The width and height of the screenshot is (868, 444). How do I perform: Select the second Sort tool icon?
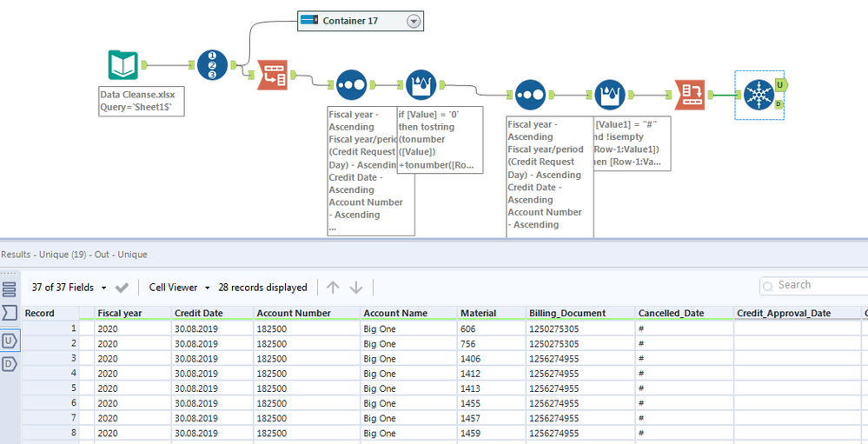coord(530,95)
